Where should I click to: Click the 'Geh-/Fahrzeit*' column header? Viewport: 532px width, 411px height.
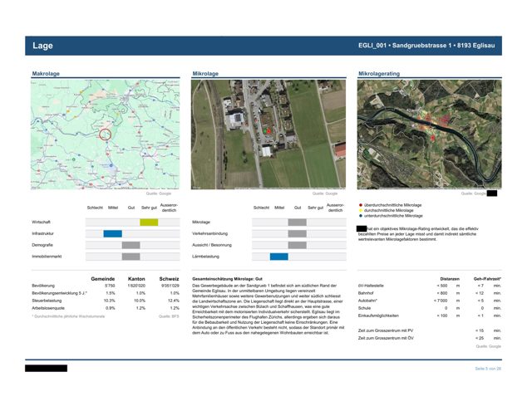pos(488,279)
